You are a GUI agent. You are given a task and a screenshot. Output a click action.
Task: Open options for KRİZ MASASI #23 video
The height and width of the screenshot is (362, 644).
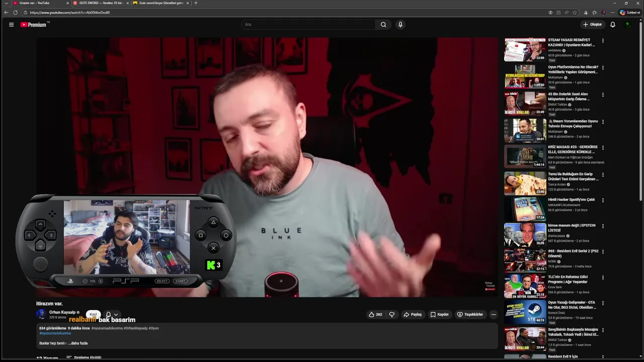pyautogui.click(x=603, y=148)
